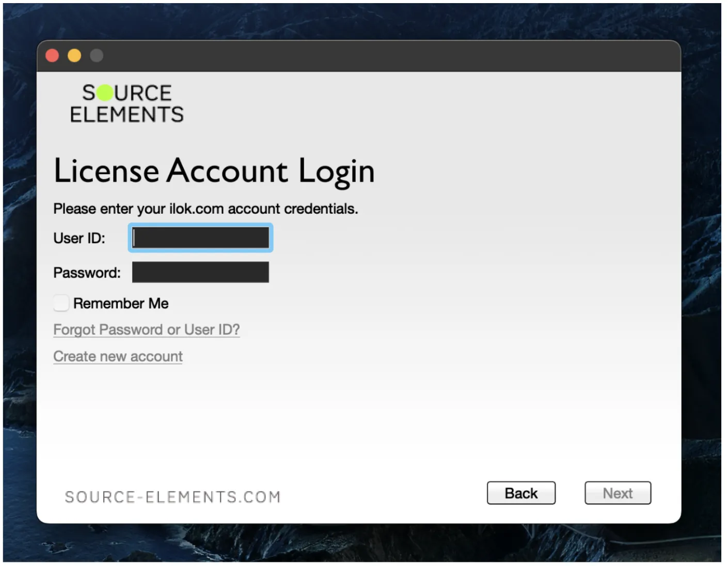Go back with the Back button
Viewport: 728px width, 566px height.
[521, 493]
